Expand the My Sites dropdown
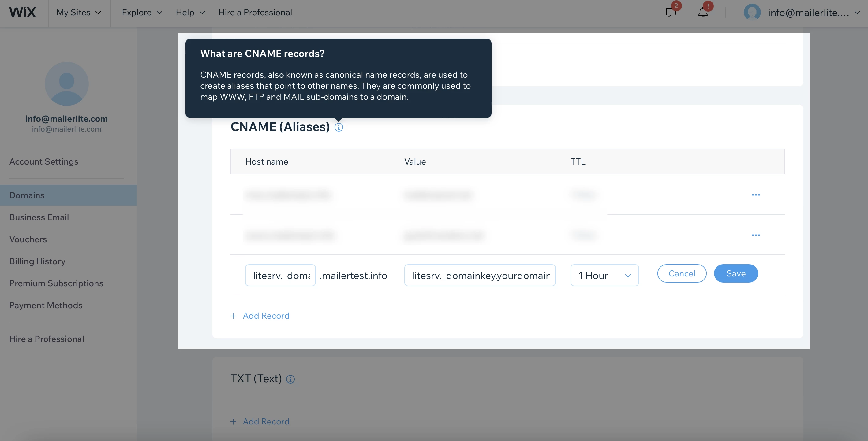868x441 pixels. pyautogui.click(x=79, y=13)
